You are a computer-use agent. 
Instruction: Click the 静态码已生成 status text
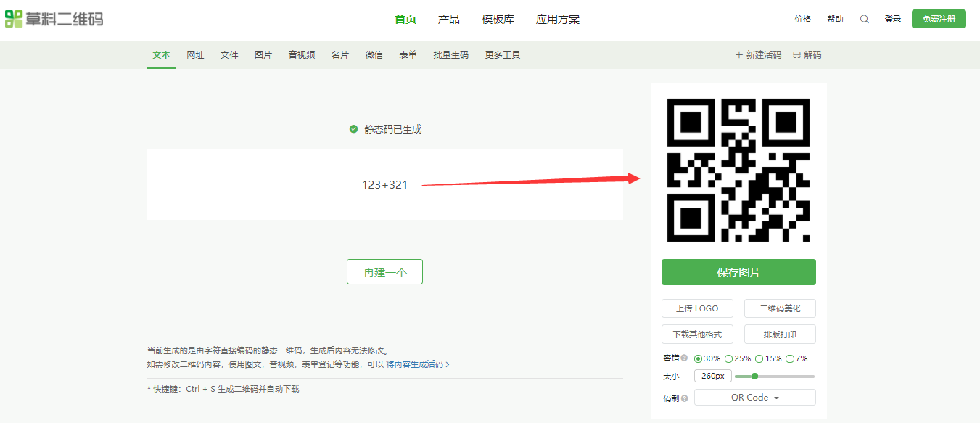[x=392, y=129]
